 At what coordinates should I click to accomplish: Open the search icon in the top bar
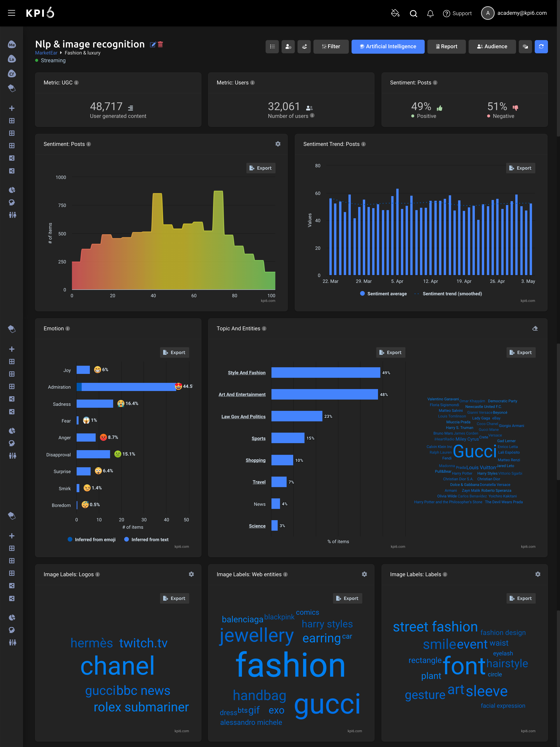413,13
